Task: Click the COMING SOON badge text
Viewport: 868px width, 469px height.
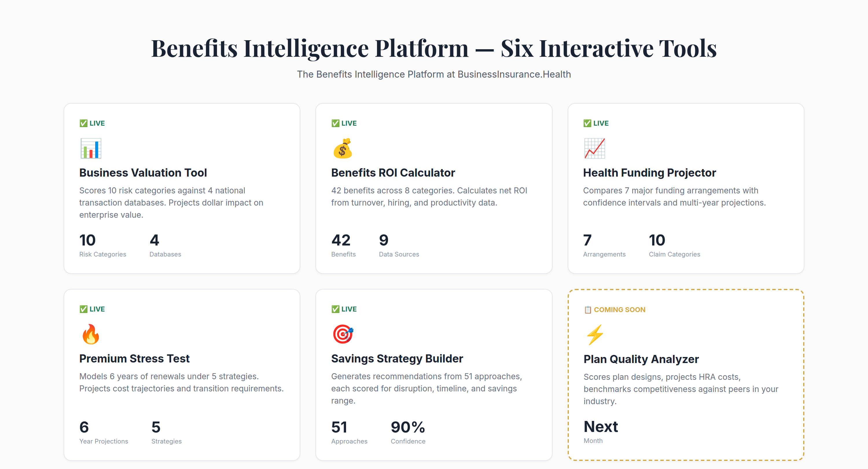Action: pyautogui.click(x=619, y=309)
